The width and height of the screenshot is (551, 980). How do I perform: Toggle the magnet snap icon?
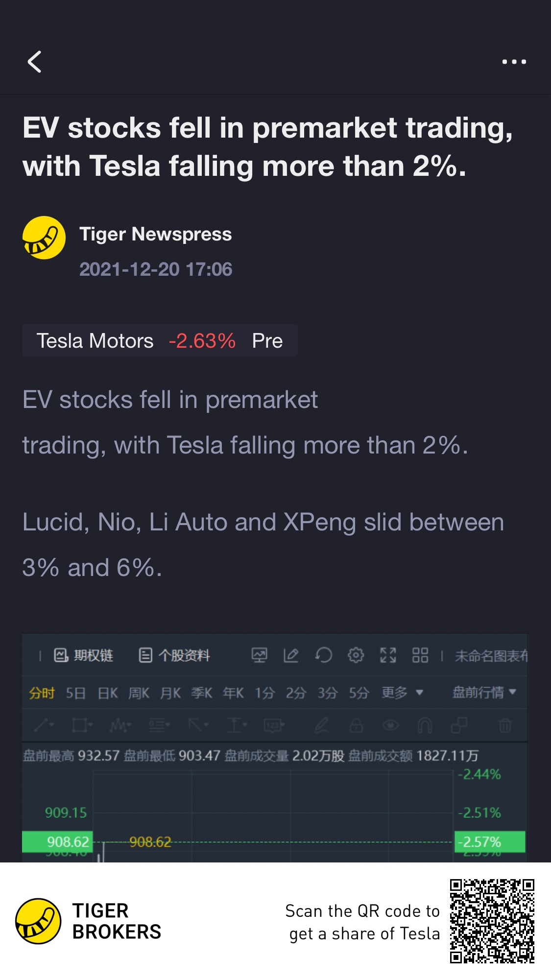click(425, 725)
